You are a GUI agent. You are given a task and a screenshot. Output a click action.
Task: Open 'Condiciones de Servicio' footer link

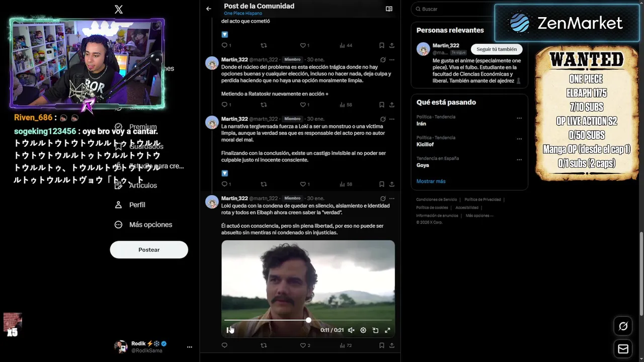coord(437,200)
